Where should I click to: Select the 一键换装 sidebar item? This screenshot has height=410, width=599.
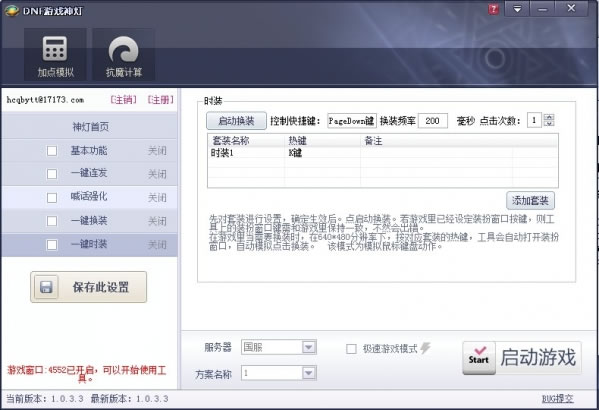pos(90,221)
